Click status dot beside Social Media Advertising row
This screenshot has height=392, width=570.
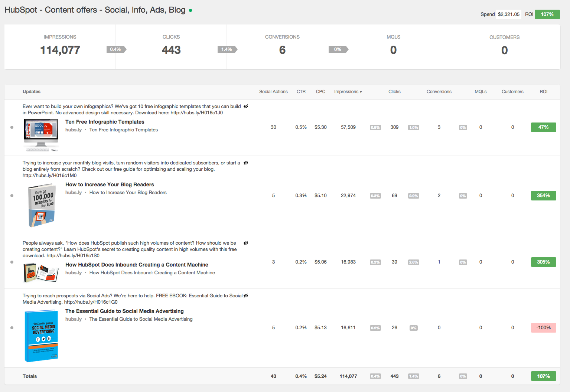(12, 328)
